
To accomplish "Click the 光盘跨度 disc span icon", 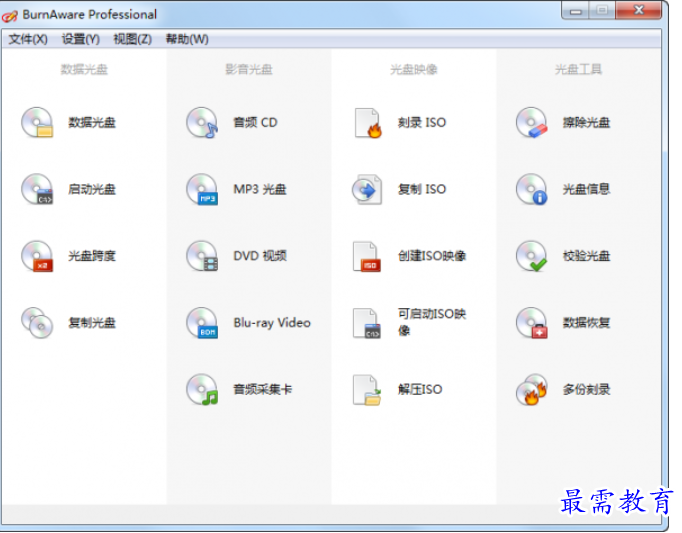I will click(37, 256).
